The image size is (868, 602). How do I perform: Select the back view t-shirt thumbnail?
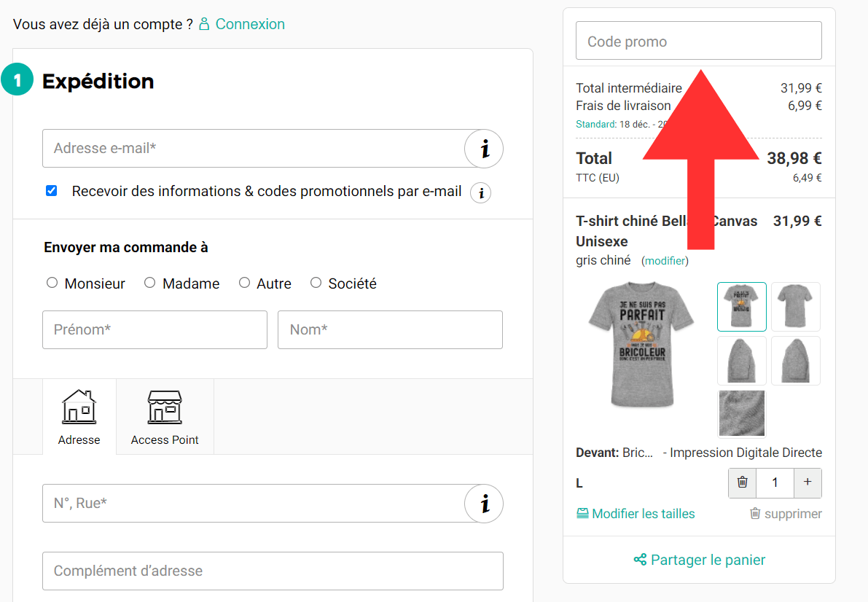pos(795,306)
